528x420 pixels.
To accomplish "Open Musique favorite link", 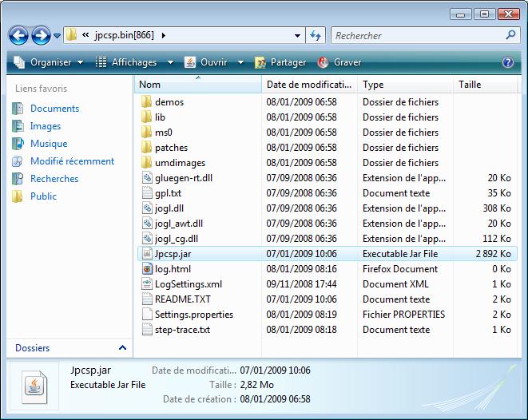I will pyautogui.click(x=49, y=144).
